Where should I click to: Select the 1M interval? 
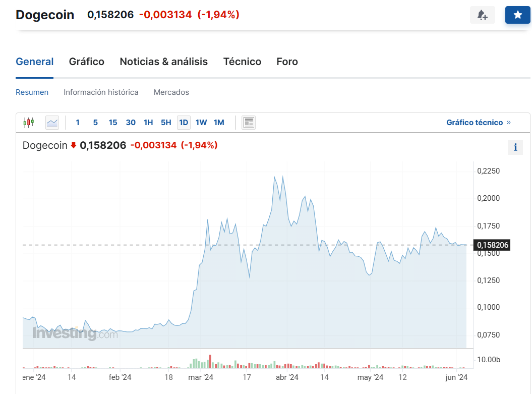click(219, 123)
